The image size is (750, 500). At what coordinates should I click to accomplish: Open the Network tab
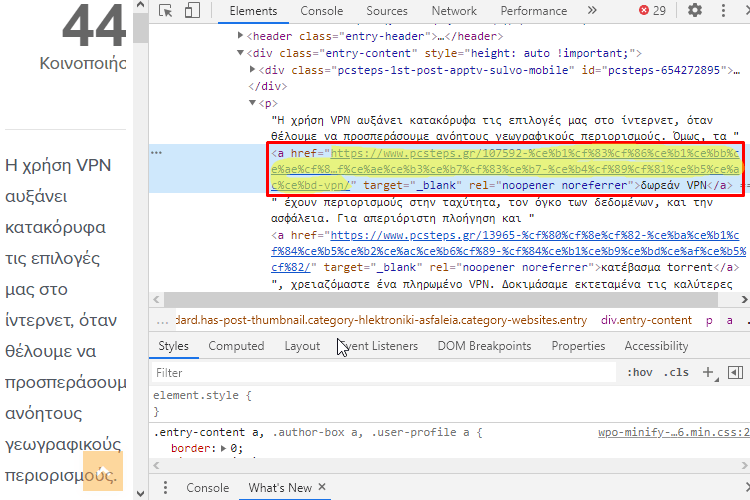point(454,11)
